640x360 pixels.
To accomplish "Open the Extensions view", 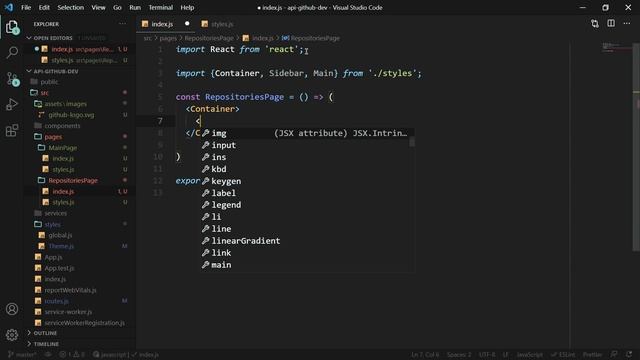I will coord(12,130).
